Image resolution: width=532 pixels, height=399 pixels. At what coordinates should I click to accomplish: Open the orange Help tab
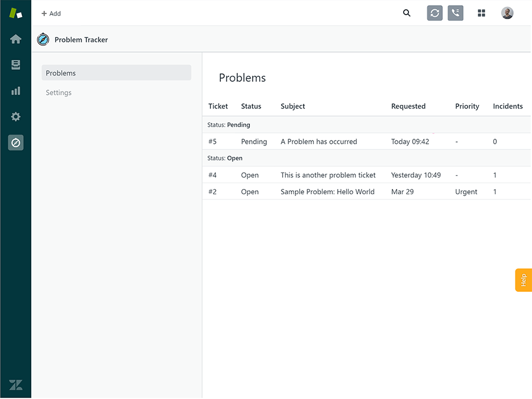(x=523, y=280)
